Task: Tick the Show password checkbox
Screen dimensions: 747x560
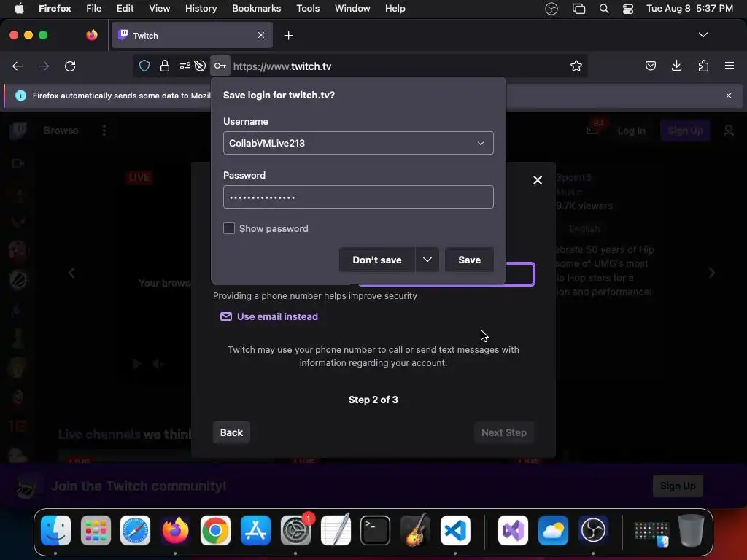Action: [228, 228]
